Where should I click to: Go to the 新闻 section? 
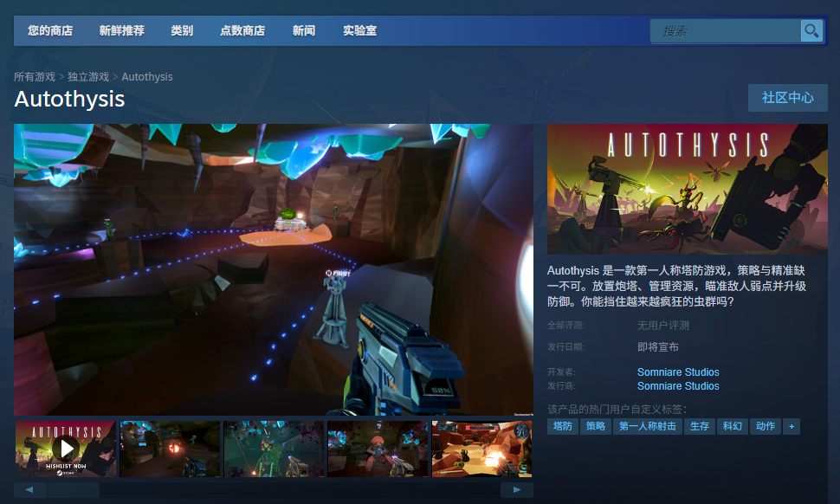pyautogui.click(x=304, y=31)
